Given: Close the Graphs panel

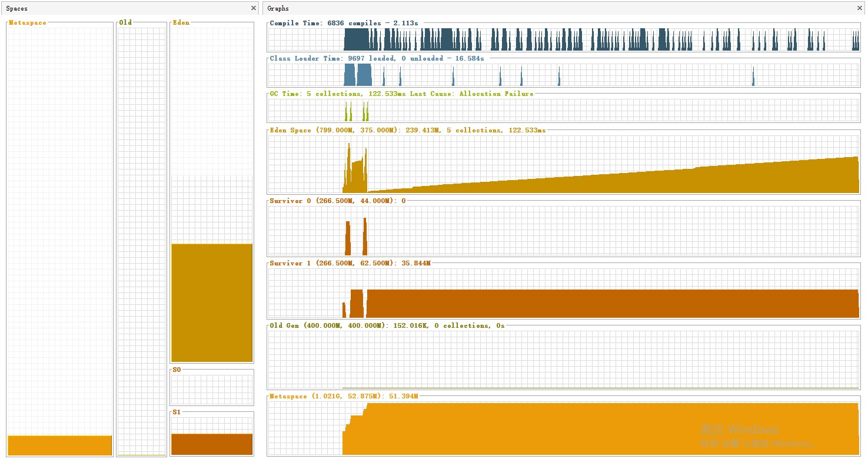Looking at the screenshot, I should coord(860,8).
